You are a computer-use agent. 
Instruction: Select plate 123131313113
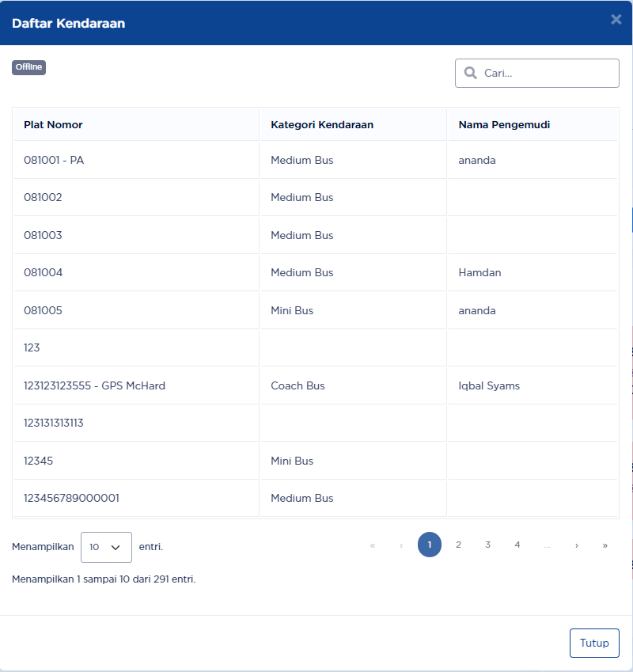click(54, 423)
